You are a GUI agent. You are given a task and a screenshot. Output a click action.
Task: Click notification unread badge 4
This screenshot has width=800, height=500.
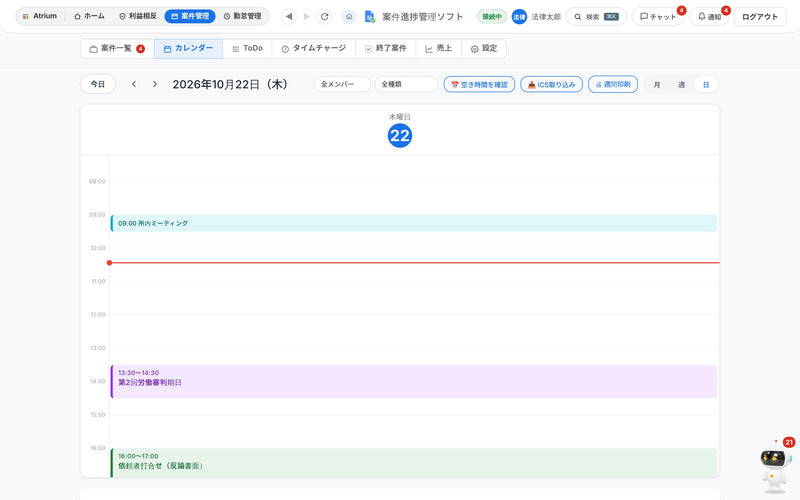point(726,10)
